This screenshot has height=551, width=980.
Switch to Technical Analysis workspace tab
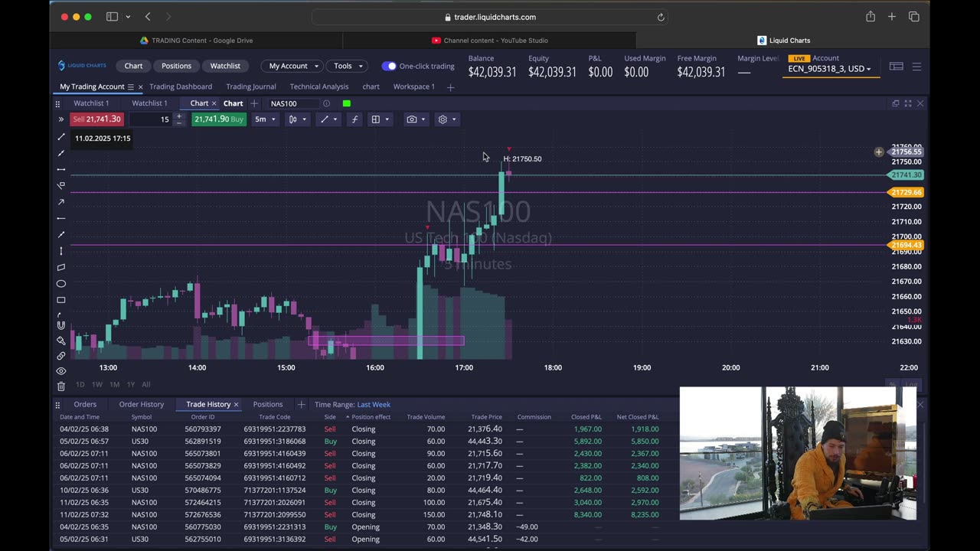point(319,86)
